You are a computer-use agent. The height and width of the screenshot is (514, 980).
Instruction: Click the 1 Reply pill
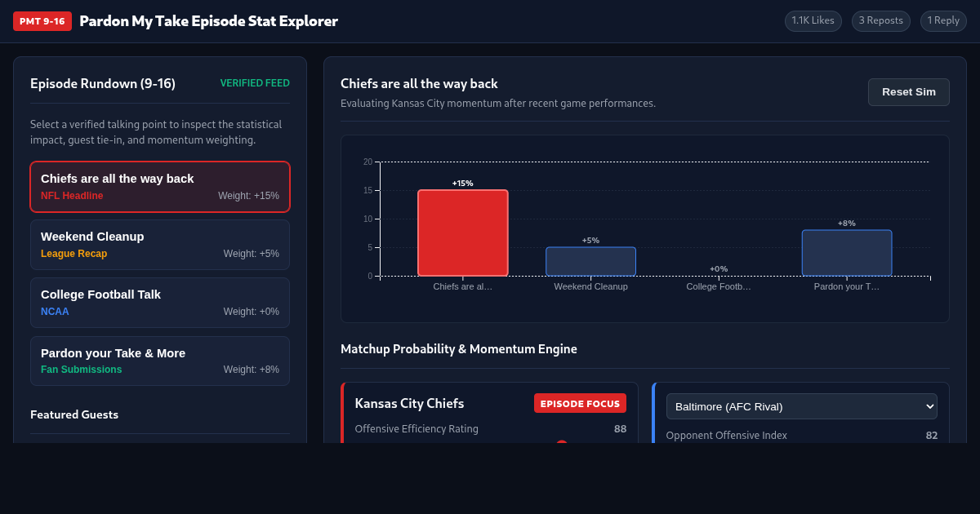tap(943, 21)
